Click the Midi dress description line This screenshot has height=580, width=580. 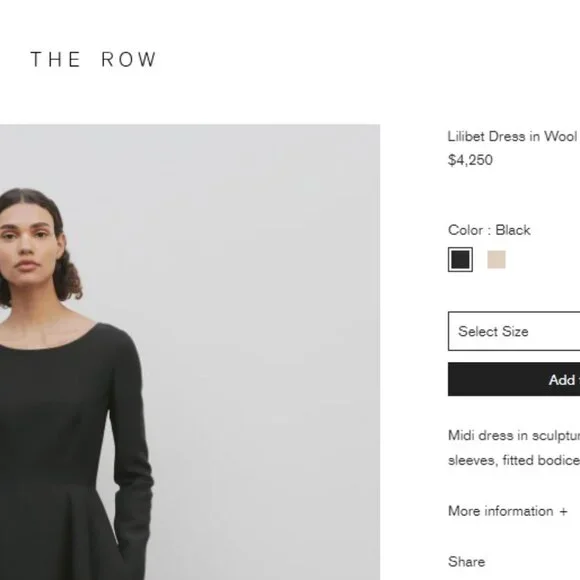click(514, 435)
